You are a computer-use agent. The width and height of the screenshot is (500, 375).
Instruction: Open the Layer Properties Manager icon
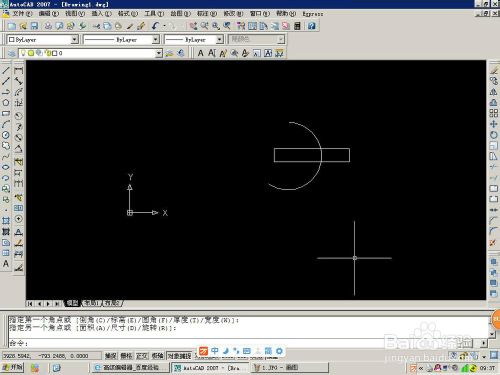(x=12, y=53)
